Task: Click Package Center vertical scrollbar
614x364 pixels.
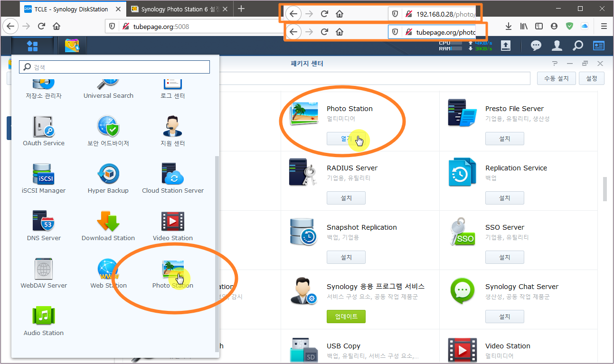Action: pyautogui.click(x=605, y=189)
